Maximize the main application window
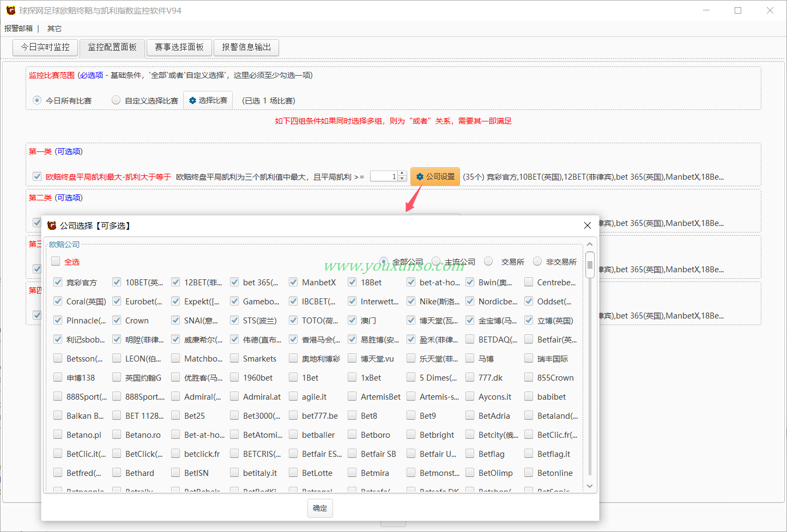This screenshot has width=787, height=532. pyautogui.click(x=738, y=10)
